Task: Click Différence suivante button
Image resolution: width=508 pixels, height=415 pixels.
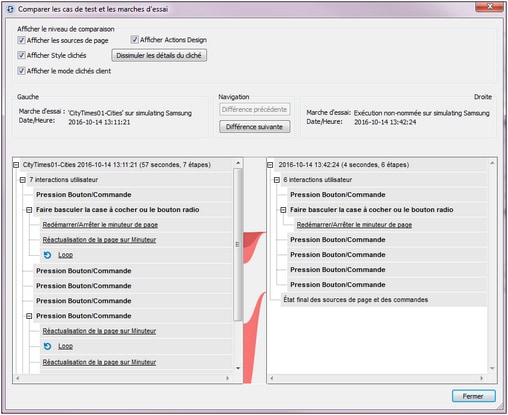Action: (x=254, y=127)
